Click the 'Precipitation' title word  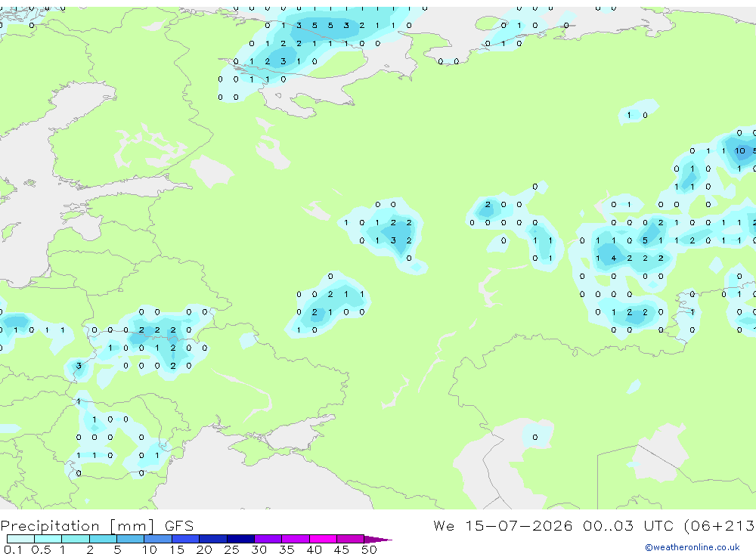[50, 525]
